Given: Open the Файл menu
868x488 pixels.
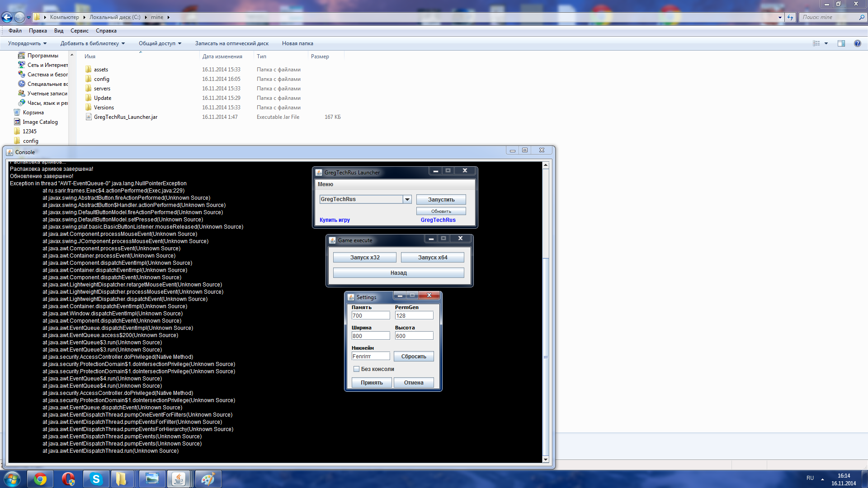Looking at the screenshot, I should point(15,31).
